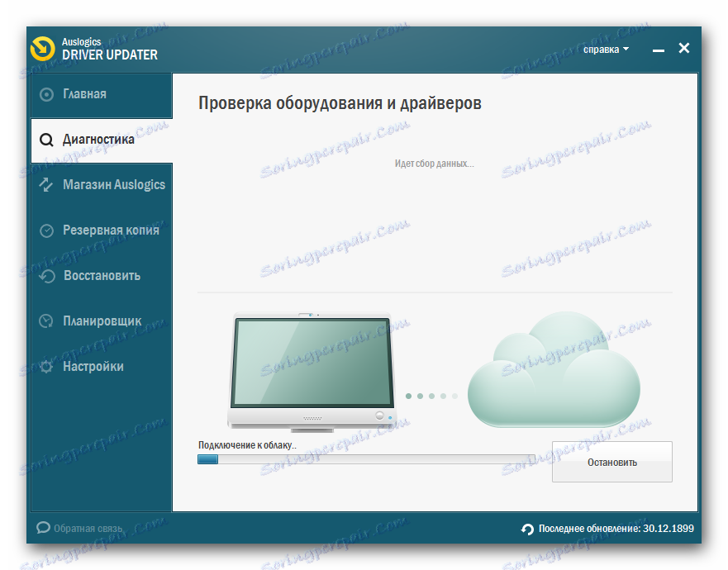Screen dimensions: 728x570
Task: Click the Подключение к облаку label
Action: coord(247,445)
